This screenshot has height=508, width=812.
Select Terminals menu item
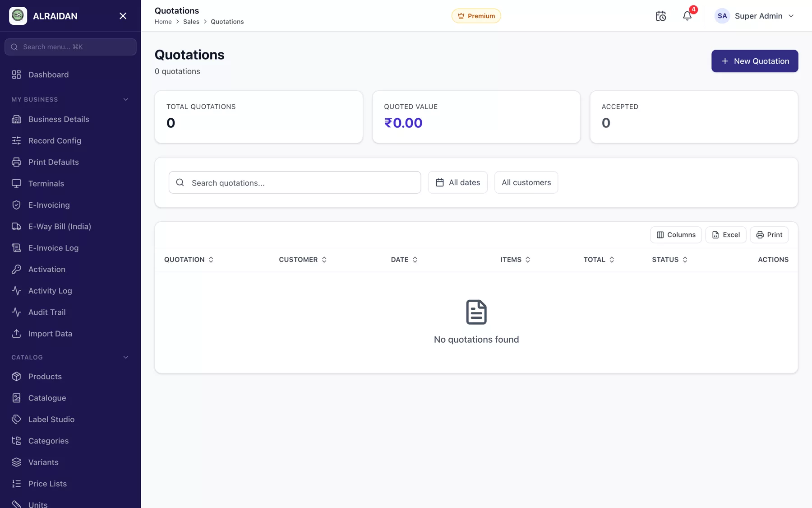(70, 183)
